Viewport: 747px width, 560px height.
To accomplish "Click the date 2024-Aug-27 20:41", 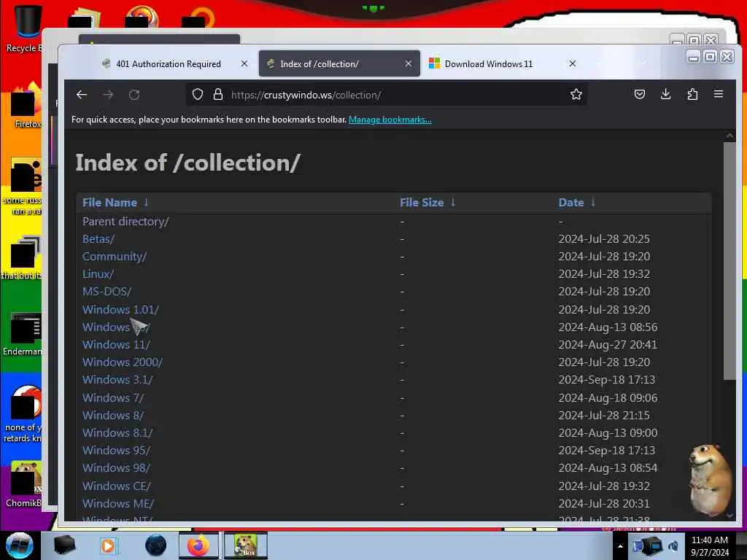I will 608,345.
